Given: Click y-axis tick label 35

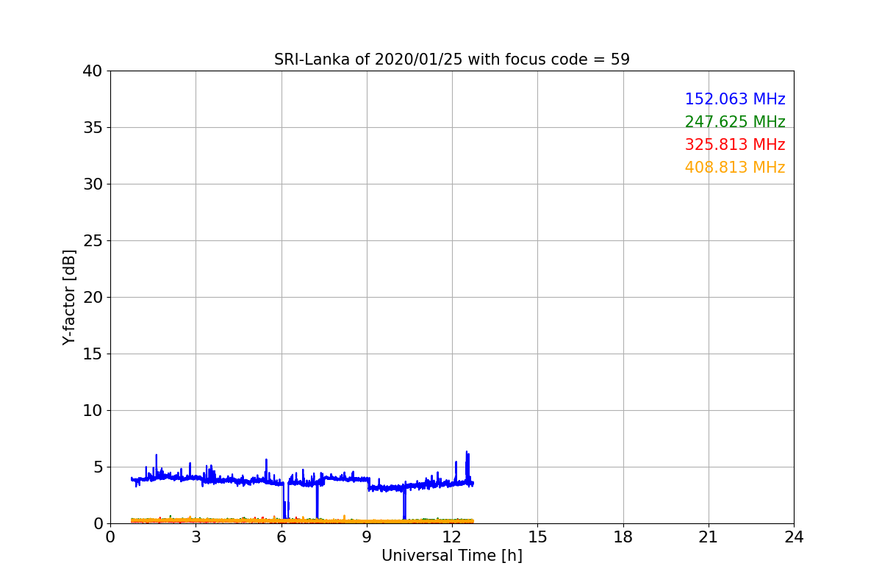Looking at the screenshot, I should click(93, 128).
